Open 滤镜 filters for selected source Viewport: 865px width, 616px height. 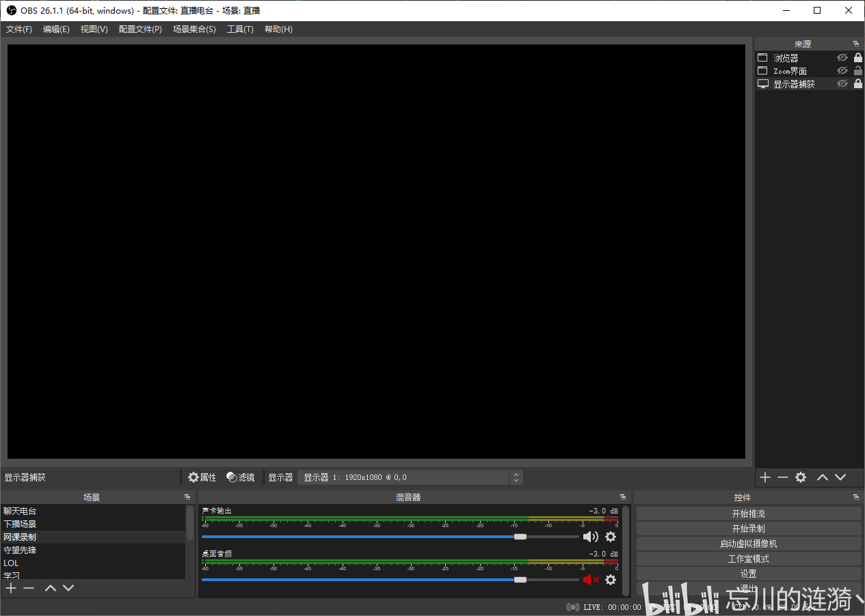pyautogui.click(x=241, y=477)
